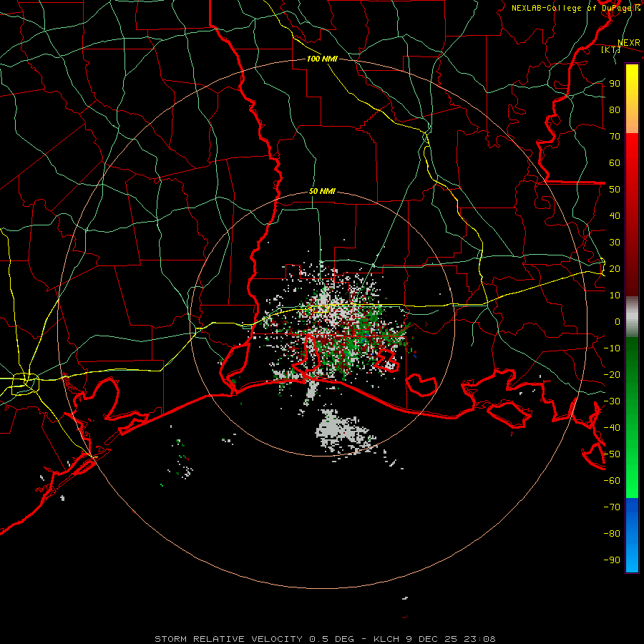
Task: Click the -20 knot scale label
Action: tap(612, 375)
